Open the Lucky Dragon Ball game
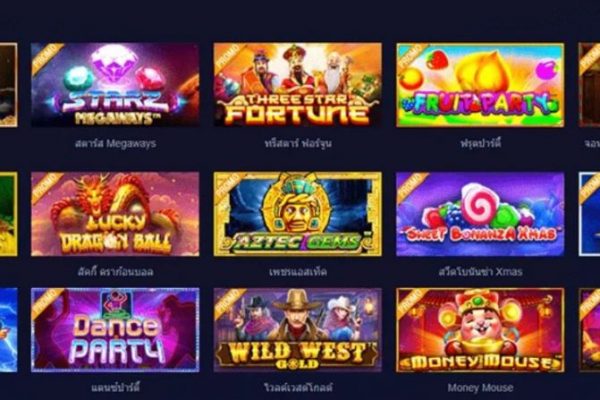The width and height of the screenshot is (600, 400). pos(115,214)
